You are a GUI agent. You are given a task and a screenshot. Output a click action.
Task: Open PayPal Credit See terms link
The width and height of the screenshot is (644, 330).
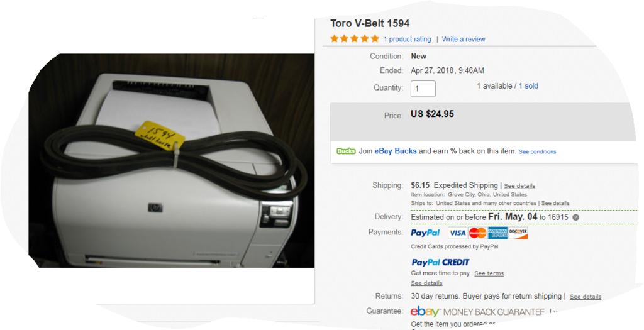[489, 273]
